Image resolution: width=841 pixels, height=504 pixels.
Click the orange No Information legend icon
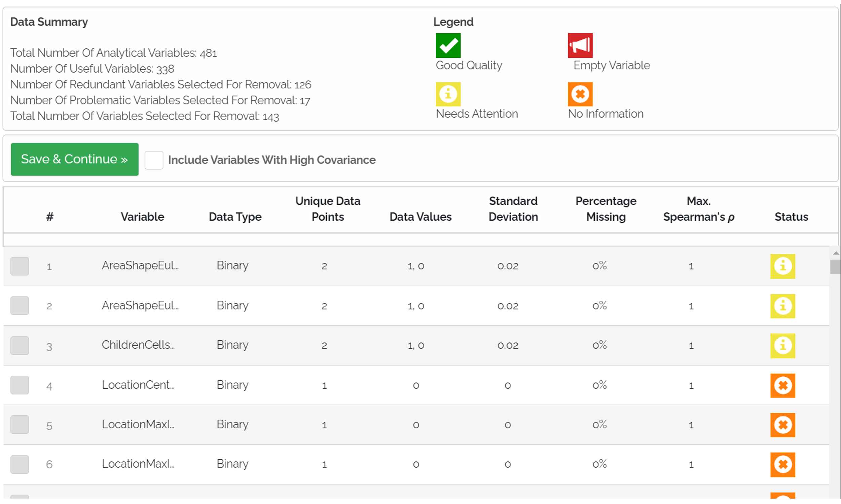[580, 94]
